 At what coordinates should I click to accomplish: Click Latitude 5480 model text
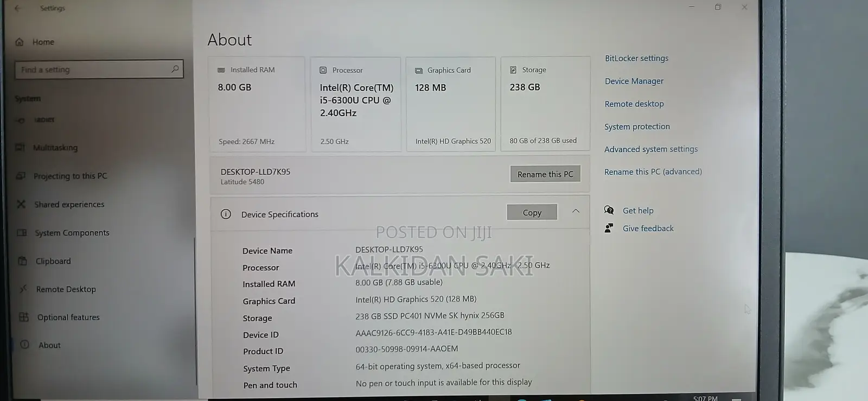point(242,182)
